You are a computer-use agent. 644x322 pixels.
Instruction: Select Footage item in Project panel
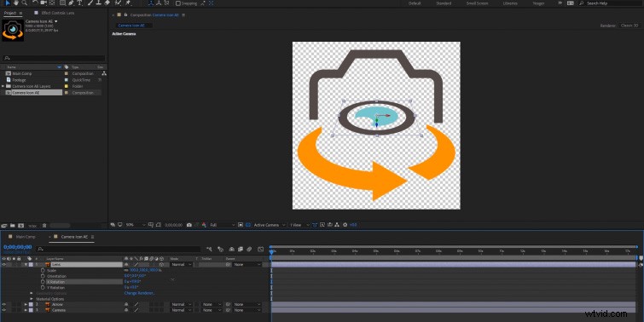point(19,80)
